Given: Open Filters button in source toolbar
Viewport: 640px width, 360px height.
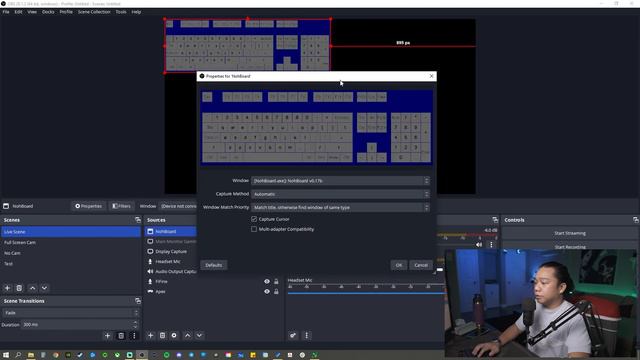Looking at the screenshot, I should (x=121, y=206).
